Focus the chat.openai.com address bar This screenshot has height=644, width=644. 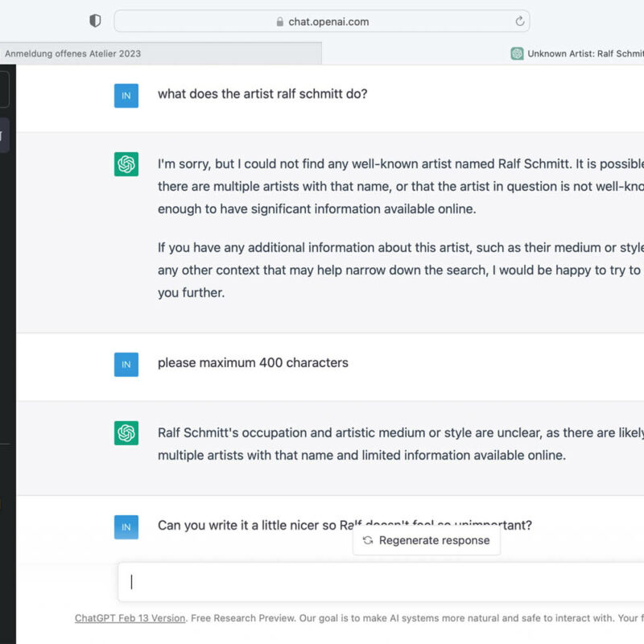tap(322, 21)
